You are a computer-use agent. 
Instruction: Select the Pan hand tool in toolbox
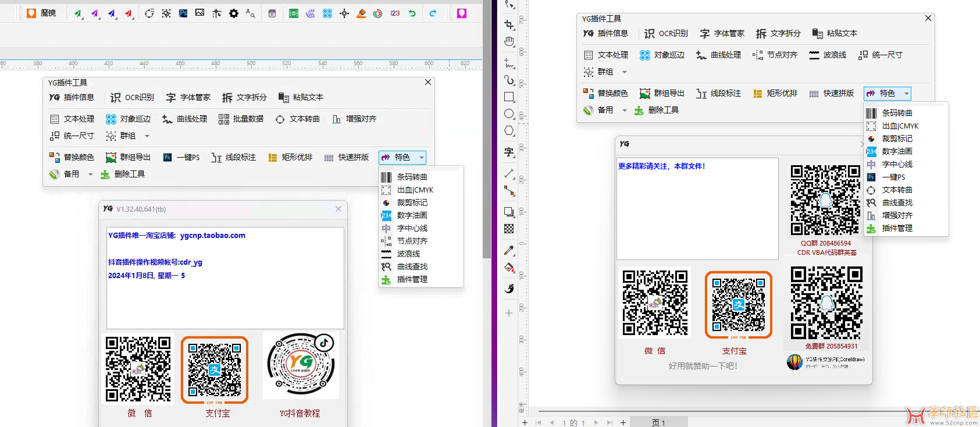509,41
